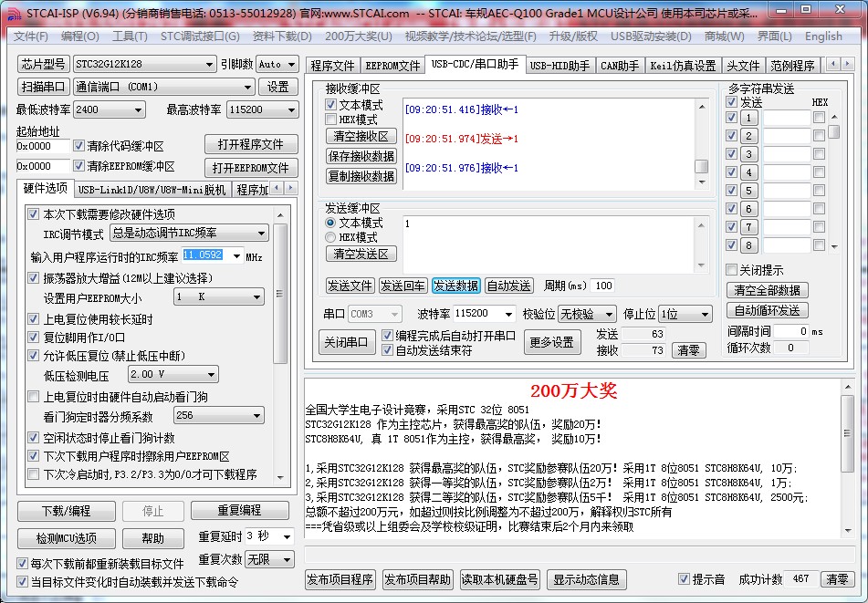Click hardware options list scrollbar thumb

(280, 294)
